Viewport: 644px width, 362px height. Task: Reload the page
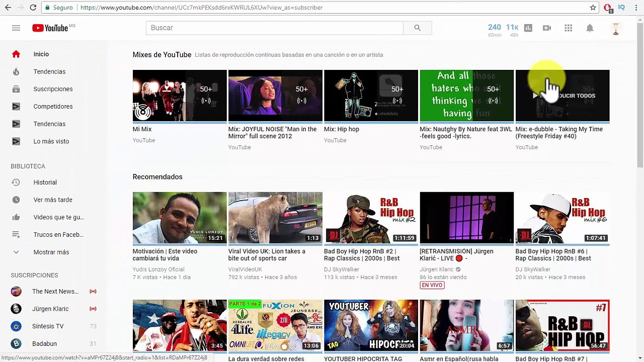(33, 8)
